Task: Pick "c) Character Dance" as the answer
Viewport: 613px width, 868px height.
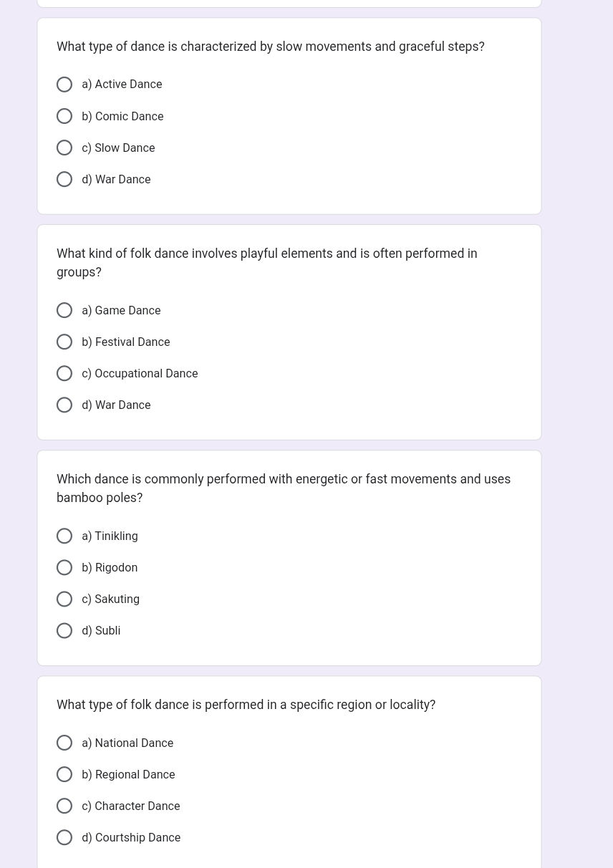Action: (x=64, y=806)
